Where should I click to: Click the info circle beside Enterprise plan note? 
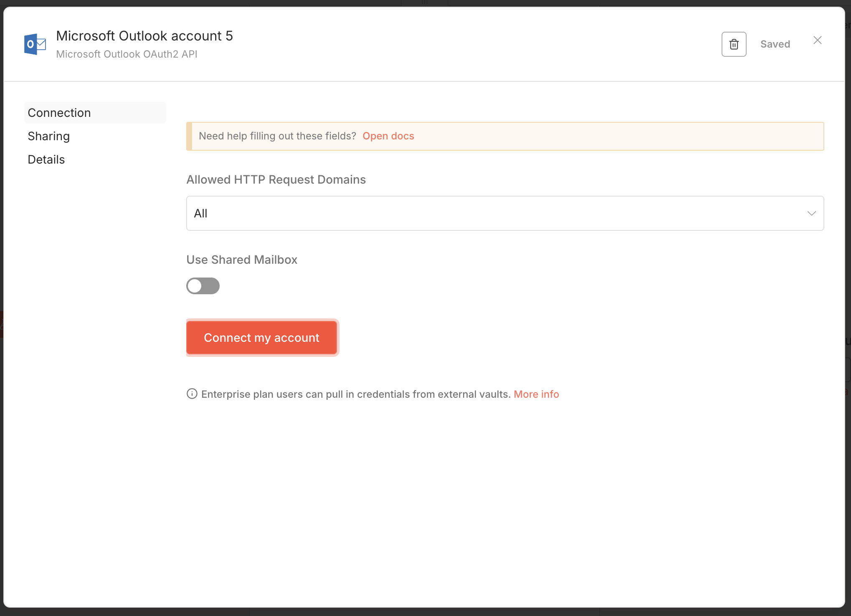192,394
